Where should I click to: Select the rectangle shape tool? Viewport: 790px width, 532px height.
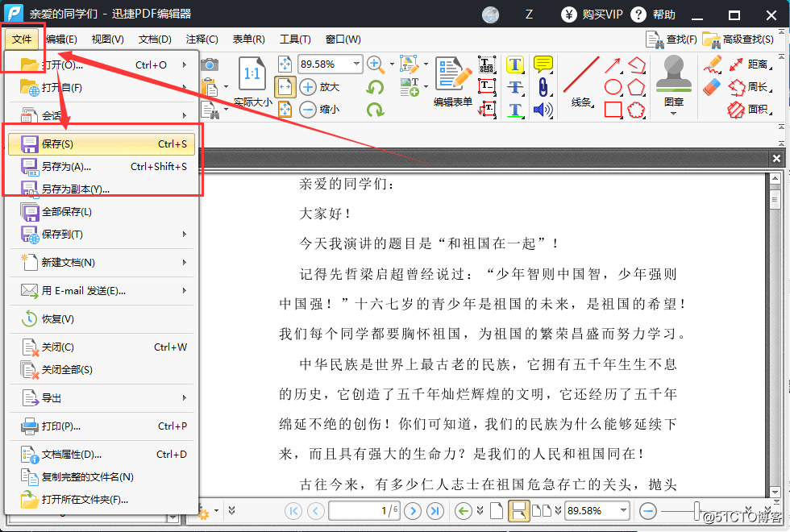pos(613,110)
